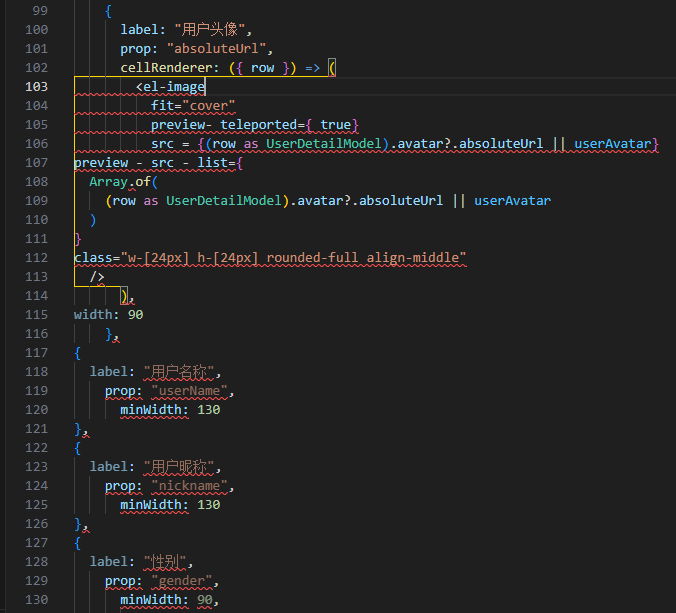Click minWidth: 90 on line 130
This screenshot has width=676, height=613.
click(x=166, y=600)
